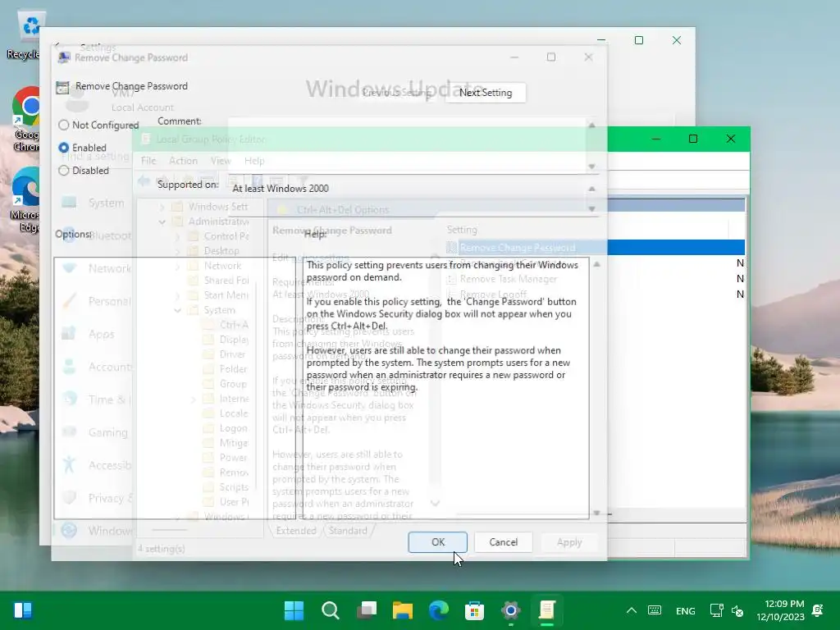This screenshot has height=630, width=840.
Task: Open Task View from taskbar
Action: [x=367, y=610]
